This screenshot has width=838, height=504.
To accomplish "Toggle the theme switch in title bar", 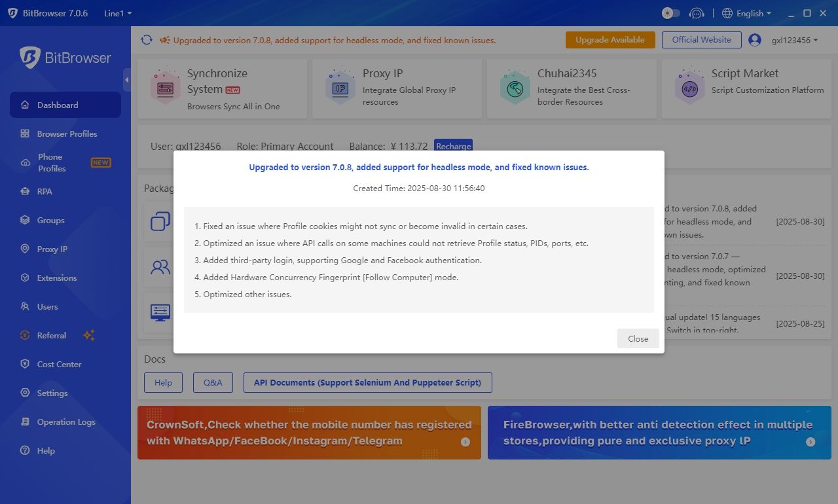I will (x=671, y=13).
